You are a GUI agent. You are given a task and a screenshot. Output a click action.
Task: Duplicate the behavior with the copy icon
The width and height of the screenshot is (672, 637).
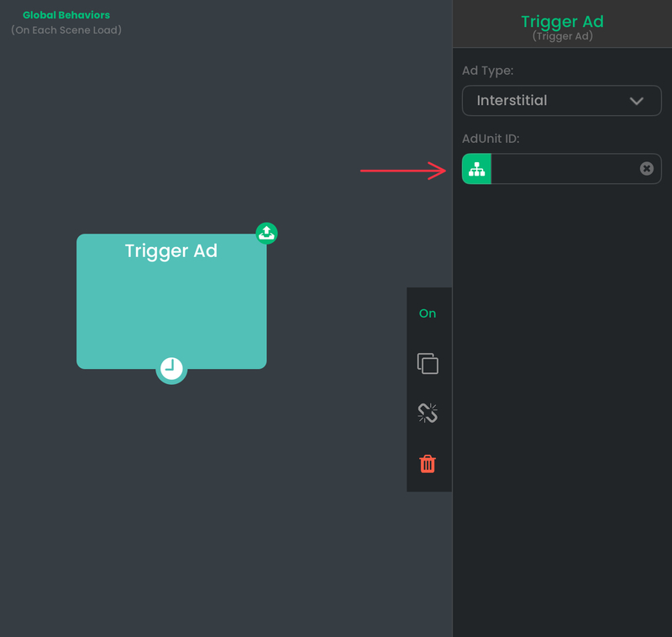coord(428,364)
